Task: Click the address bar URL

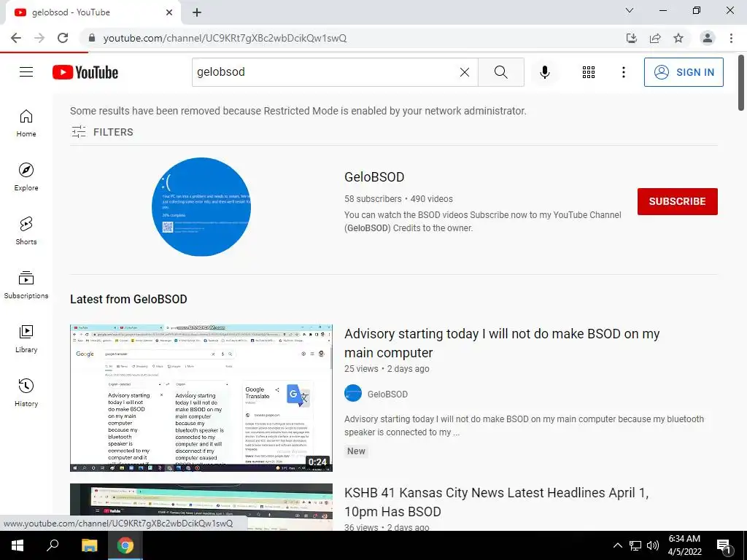Action: (225, 38)
